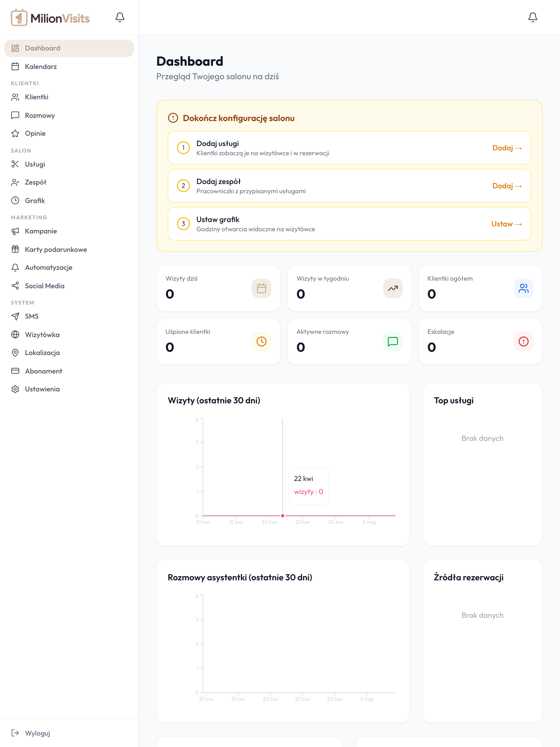Click chat icon in Aktywne rozmowy card

(393, 341)
